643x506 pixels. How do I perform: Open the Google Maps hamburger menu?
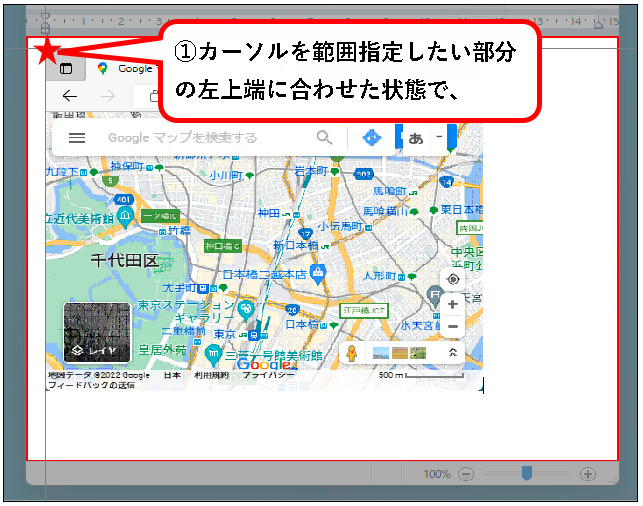(x=77, y=138)
